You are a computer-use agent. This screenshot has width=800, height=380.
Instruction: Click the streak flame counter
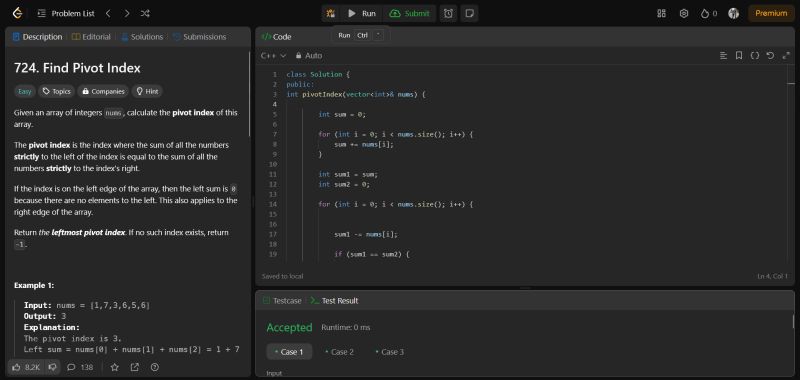[x=709, y=14]
